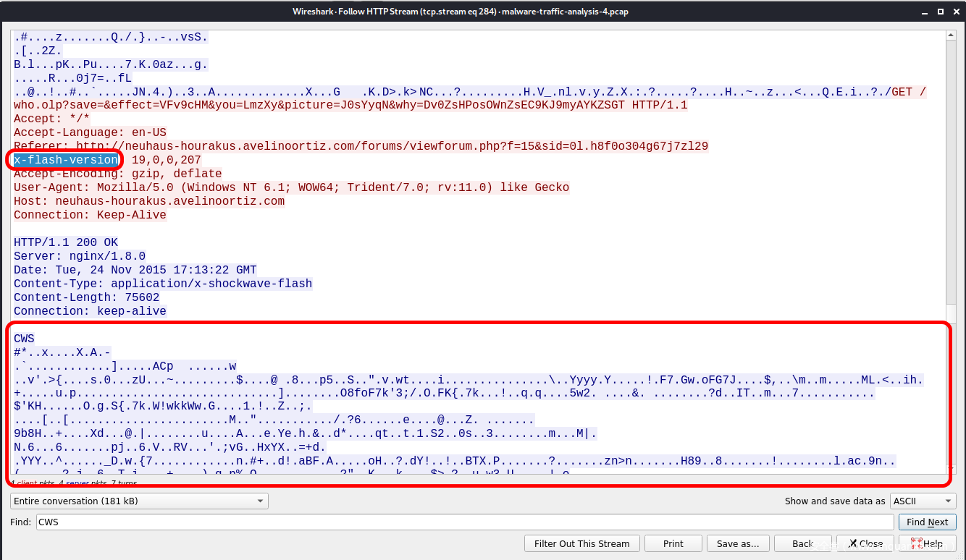The width and height of the screenshot is (966, 560).
Task: Click the highlighted x-flash-version header name
Action: point(66,160)
